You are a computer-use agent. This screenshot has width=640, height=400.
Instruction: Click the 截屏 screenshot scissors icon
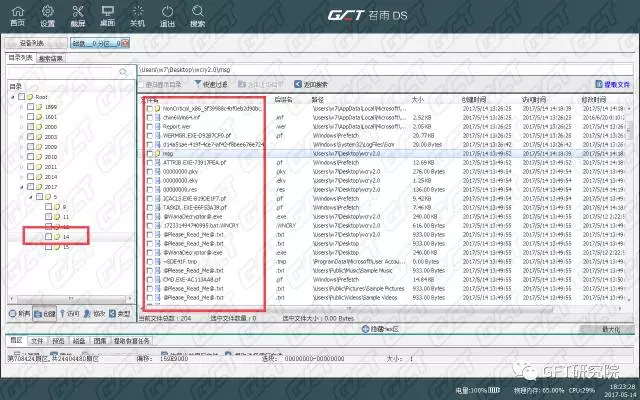(78, 12)
